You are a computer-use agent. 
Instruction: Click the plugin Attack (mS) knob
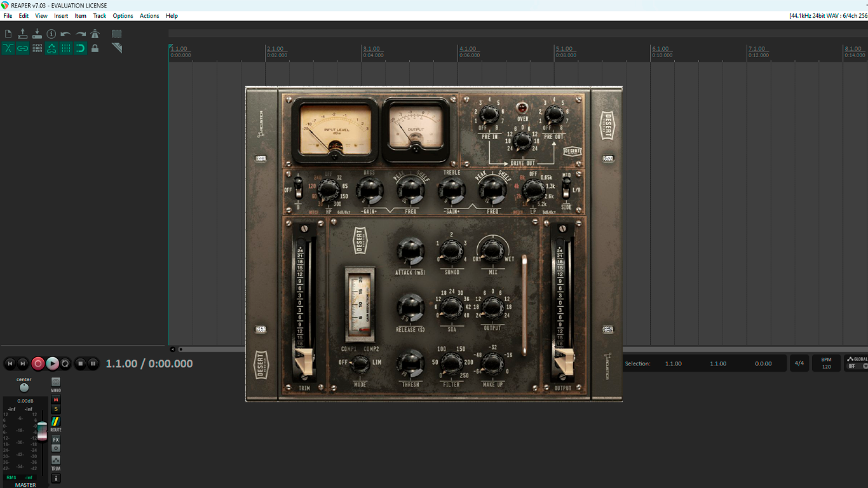(410, 252)
